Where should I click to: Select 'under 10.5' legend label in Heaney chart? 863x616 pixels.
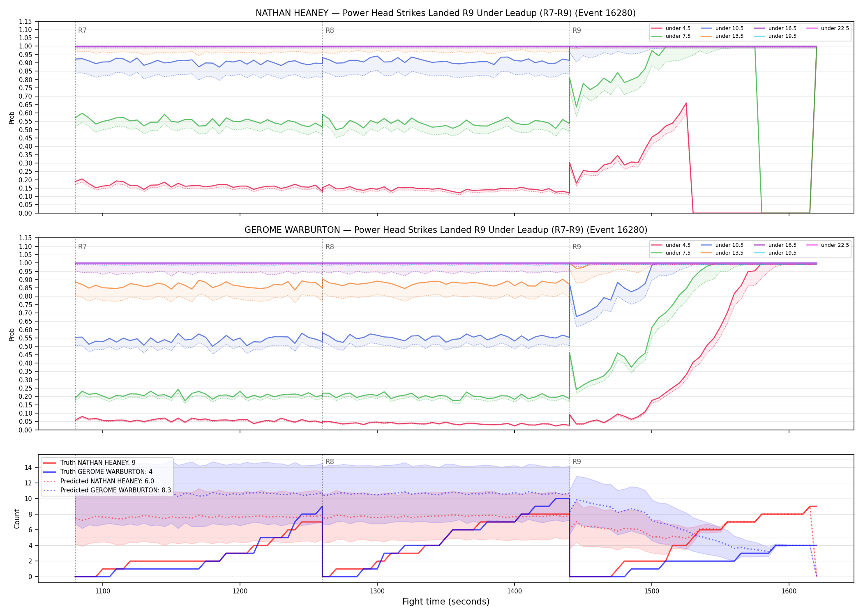(729, 28)
